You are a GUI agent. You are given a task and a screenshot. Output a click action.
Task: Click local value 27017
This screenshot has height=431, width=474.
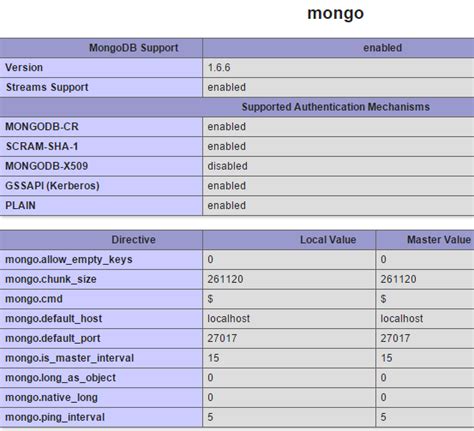(x=222, y=338)
